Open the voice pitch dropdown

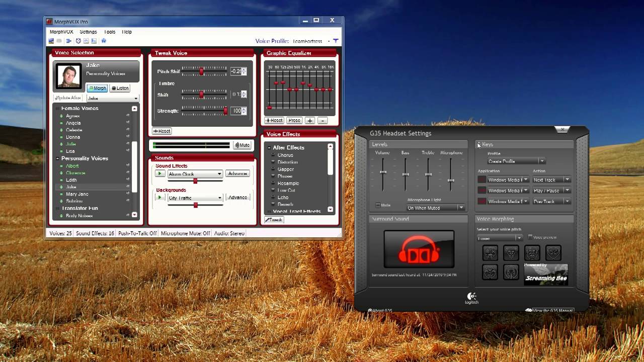tap(500, 238)
